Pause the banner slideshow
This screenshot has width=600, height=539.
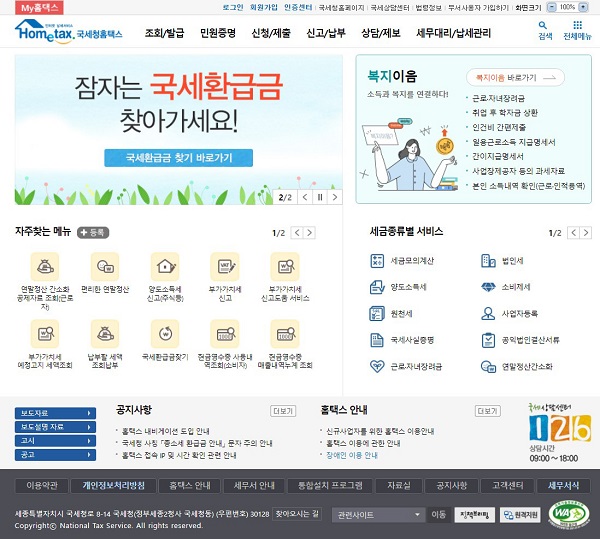pos(320,197)
